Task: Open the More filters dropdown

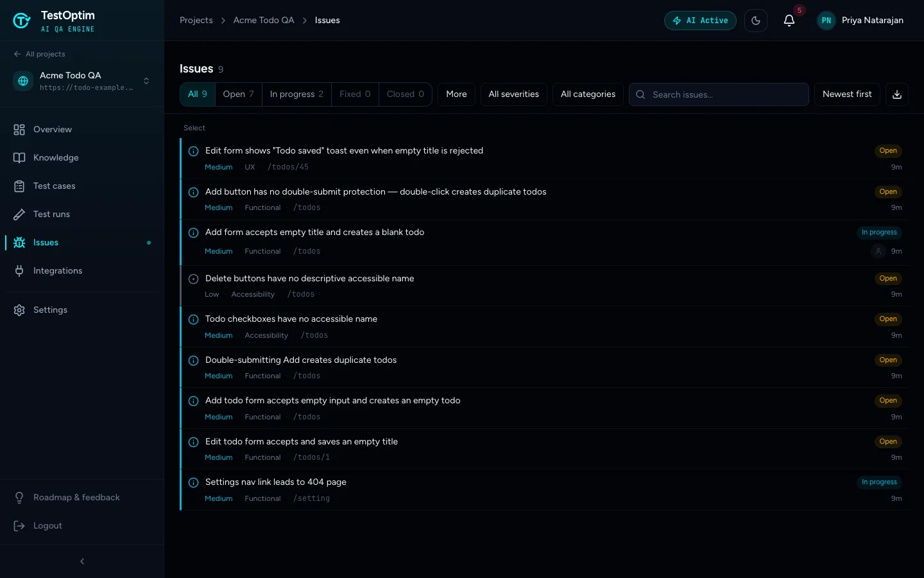Action: coord(457,94)
